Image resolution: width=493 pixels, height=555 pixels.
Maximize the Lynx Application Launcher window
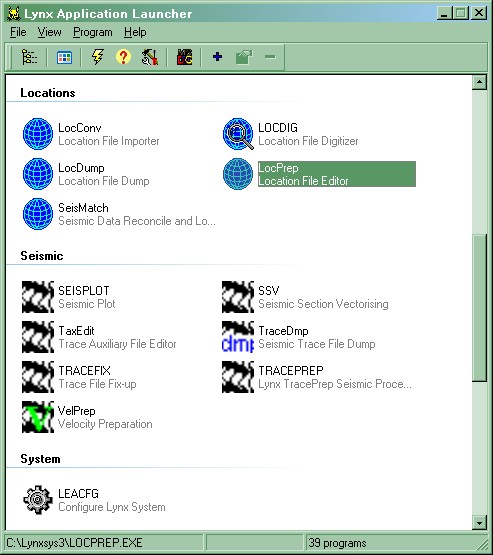[x=460, y=13]
